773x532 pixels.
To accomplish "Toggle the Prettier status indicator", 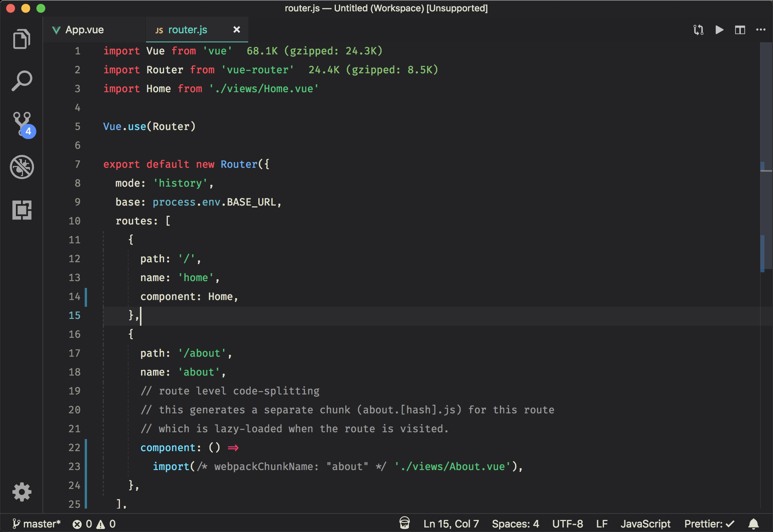I will click(709, 524).
